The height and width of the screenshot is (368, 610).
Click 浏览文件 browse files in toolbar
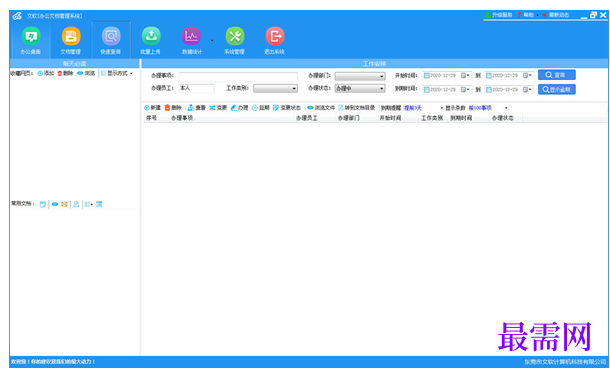(321, 108)
